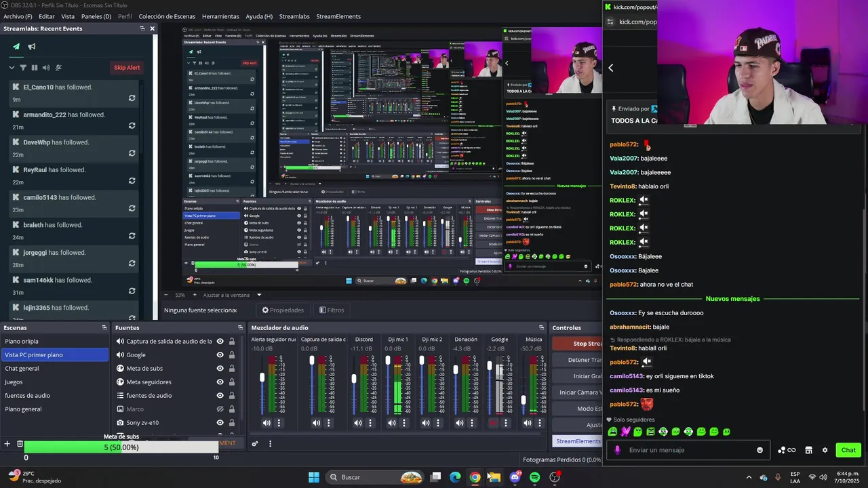Viewport: 868px width, 488px height.
Task: Click the Stop Stream button
Action: 577,344
